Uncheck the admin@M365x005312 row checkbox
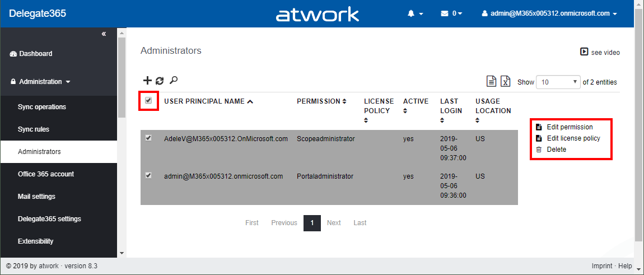Screen dimensions: 644x275 [148, 175]
